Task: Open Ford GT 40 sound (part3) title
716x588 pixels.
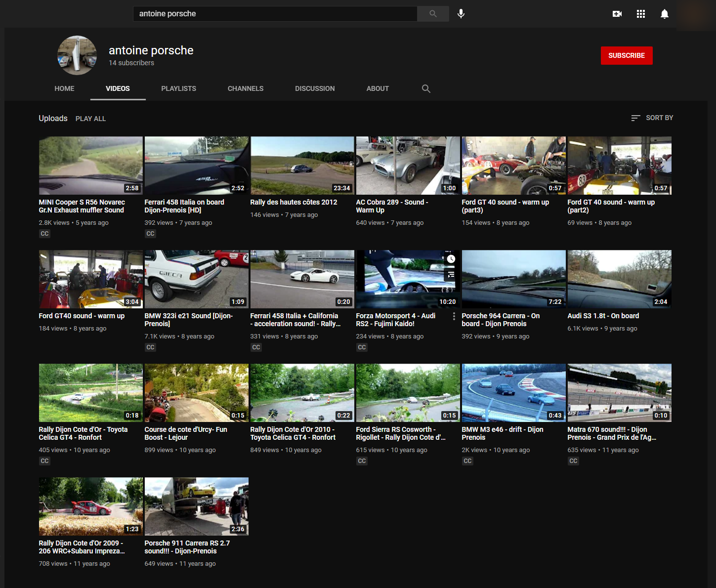Action: [505, 206]
